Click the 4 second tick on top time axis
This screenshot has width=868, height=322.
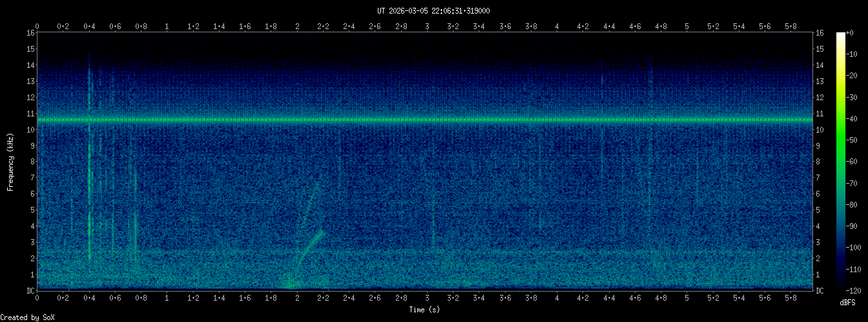557,27
